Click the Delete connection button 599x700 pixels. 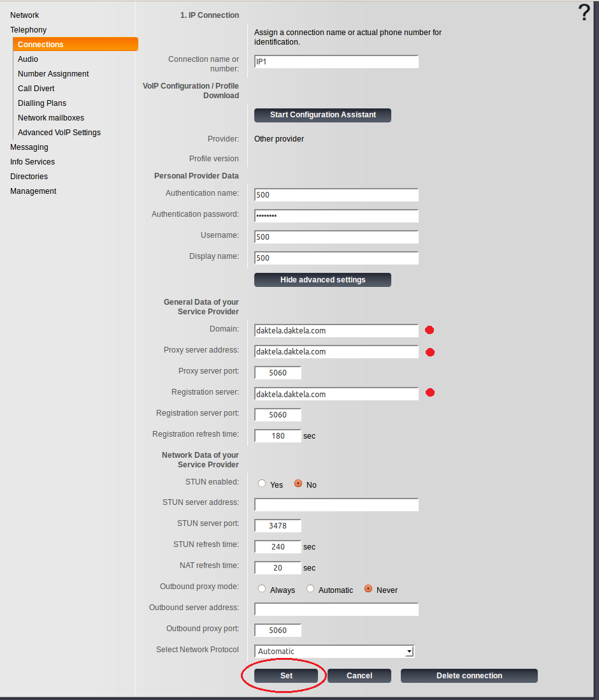pos(469,676)
